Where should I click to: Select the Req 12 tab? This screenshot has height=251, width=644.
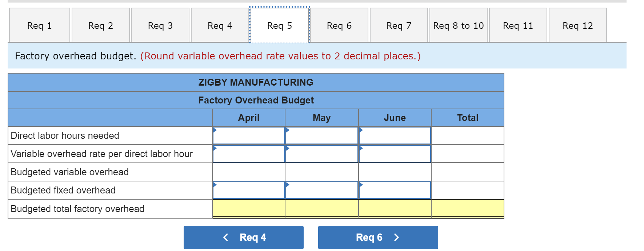point(577,25)
